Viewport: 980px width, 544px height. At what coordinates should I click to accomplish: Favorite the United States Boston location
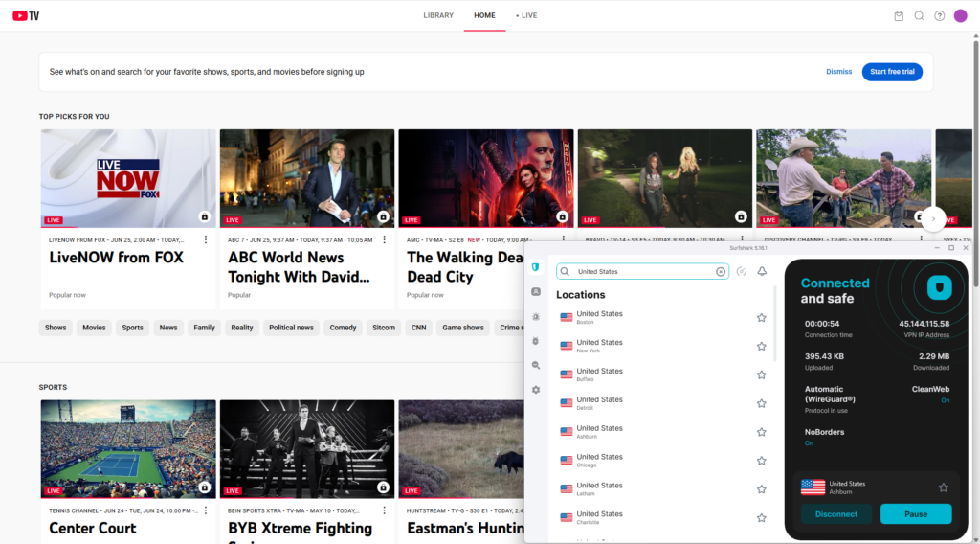pos(761,318)
